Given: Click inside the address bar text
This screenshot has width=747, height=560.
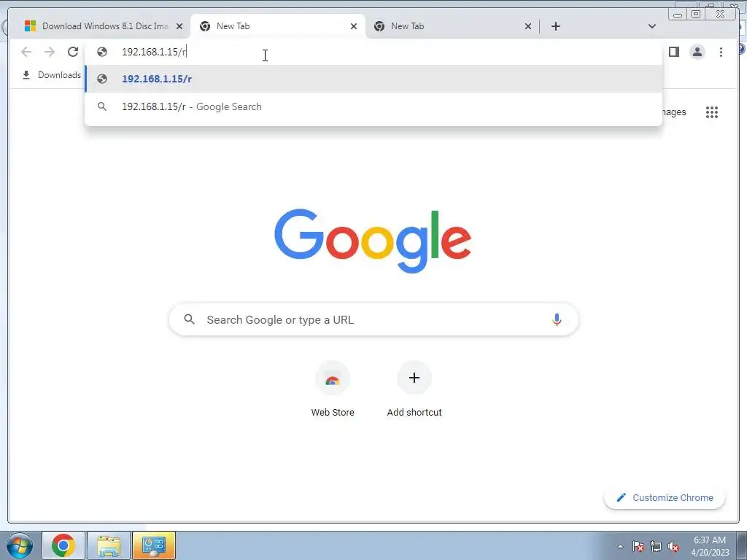Looking at the screenshot, I should tap(154, 52).
